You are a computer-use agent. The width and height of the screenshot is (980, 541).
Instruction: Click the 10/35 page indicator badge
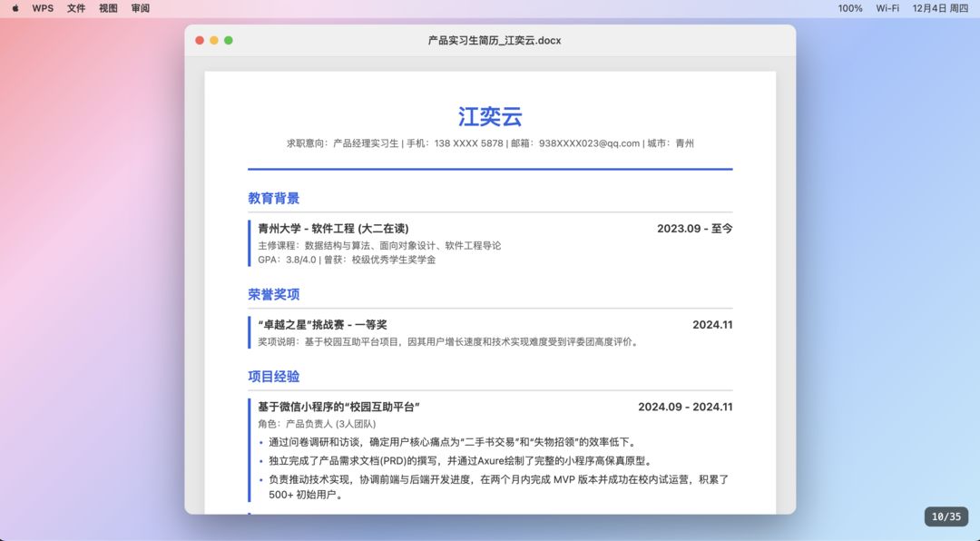(946, 516)
